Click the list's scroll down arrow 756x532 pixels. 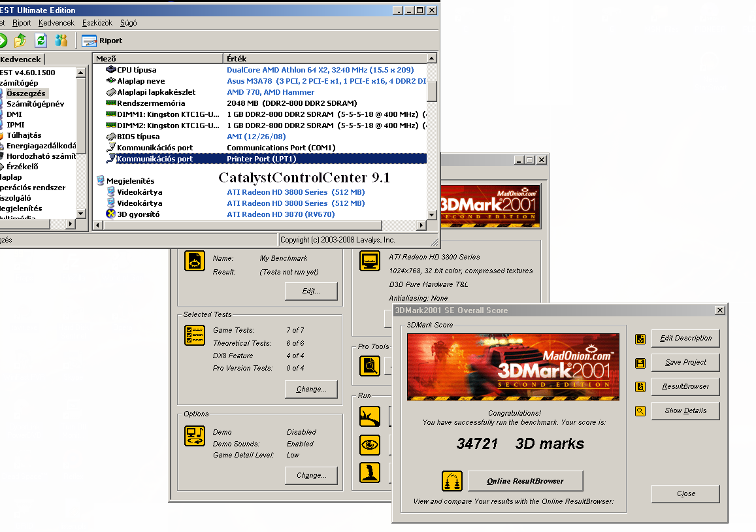coord(432,214)
